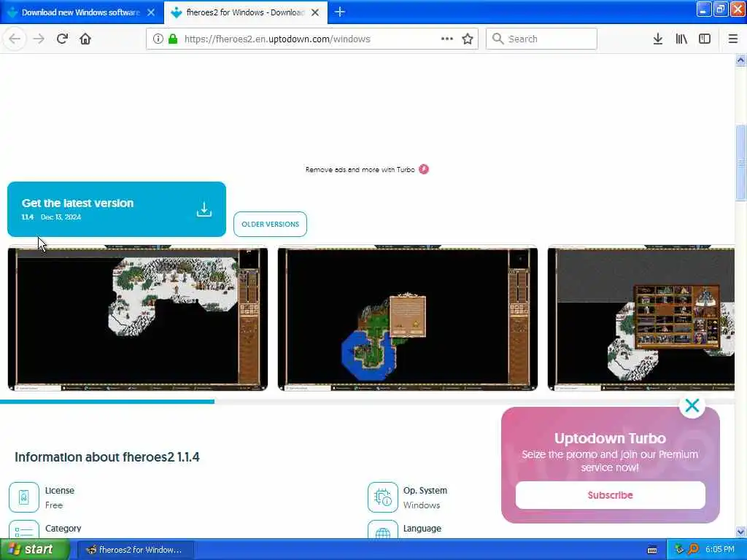Click the page scrollbar up arrow
This screenshot has width=747, height=560.
(741, 60)
